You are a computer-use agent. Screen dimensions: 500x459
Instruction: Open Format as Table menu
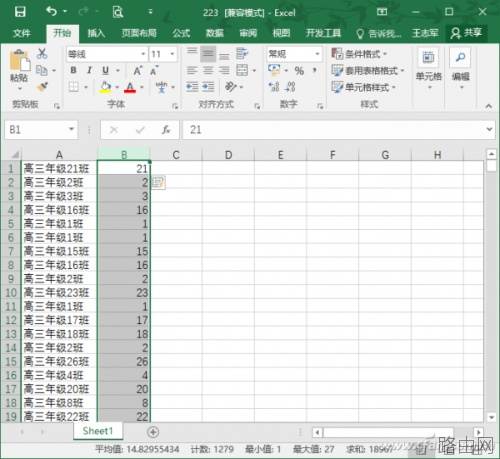(x=368, y=70)
